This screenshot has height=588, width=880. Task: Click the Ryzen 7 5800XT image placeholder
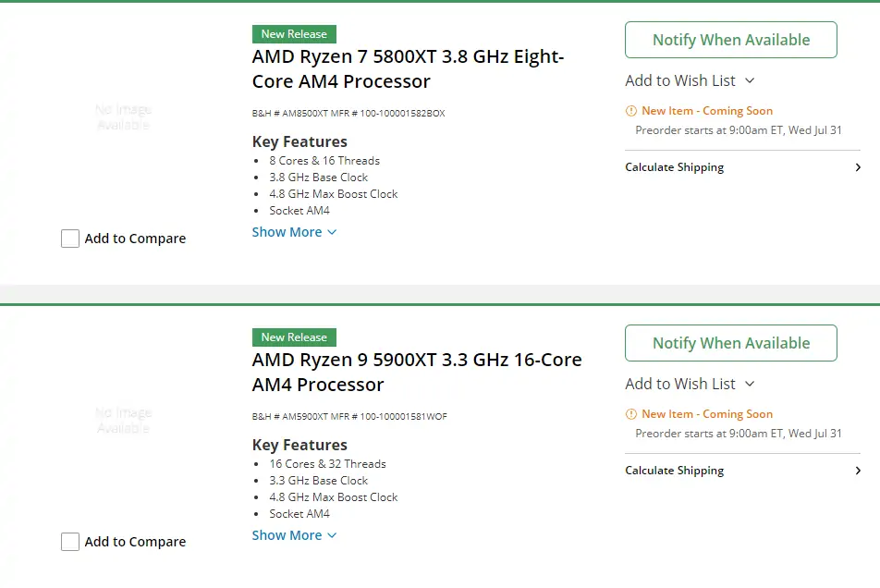[124, 116]
